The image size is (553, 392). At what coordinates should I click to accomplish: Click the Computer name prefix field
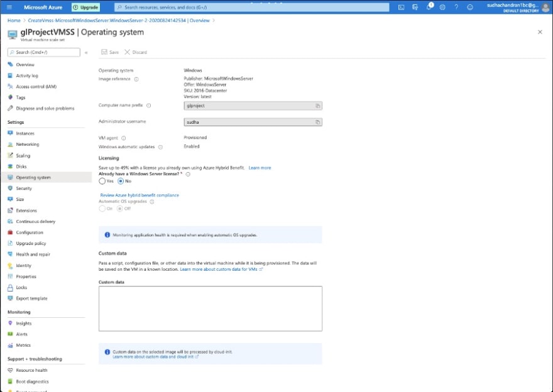click(x=253, y=106)
